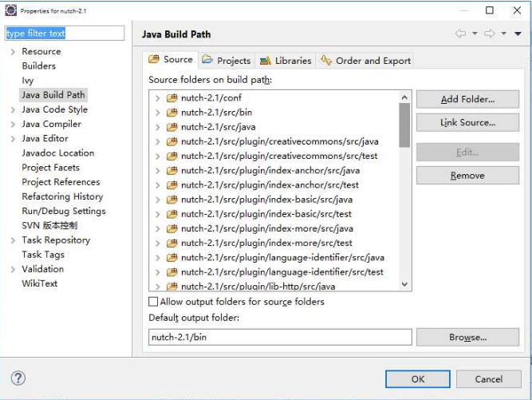Enable Allow output folders for source folders
This screenshot has height=400, width=532.
tap(153, 302)
